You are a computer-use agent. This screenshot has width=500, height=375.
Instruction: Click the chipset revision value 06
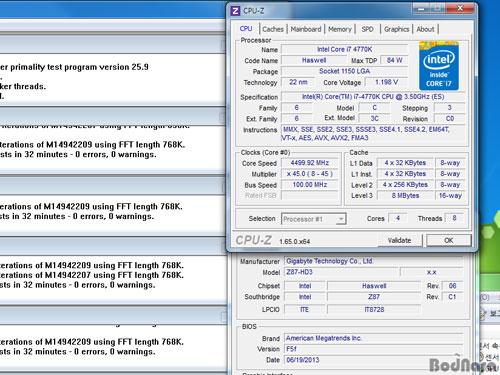[452, 286]
